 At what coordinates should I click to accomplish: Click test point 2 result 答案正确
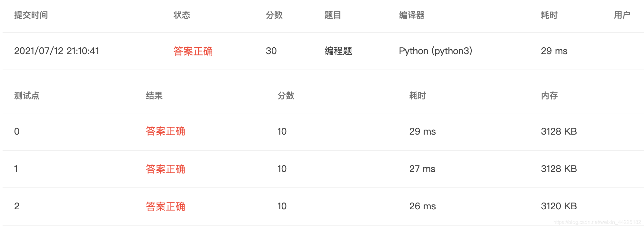tap(166, 206)
